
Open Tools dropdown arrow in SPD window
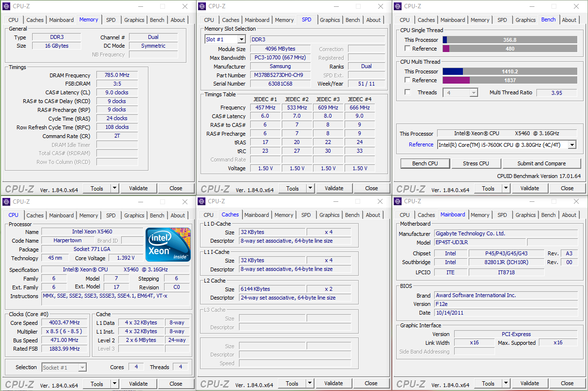[311, 188]
